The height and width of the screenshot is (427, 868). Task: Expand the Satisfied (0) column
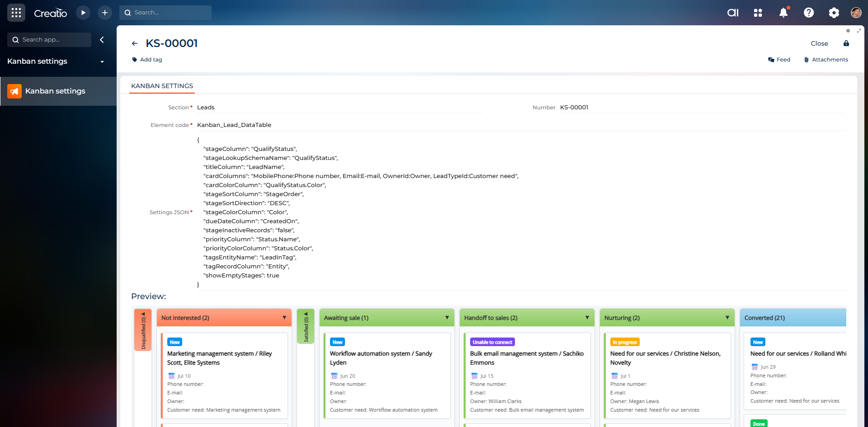tap(306, 326)
